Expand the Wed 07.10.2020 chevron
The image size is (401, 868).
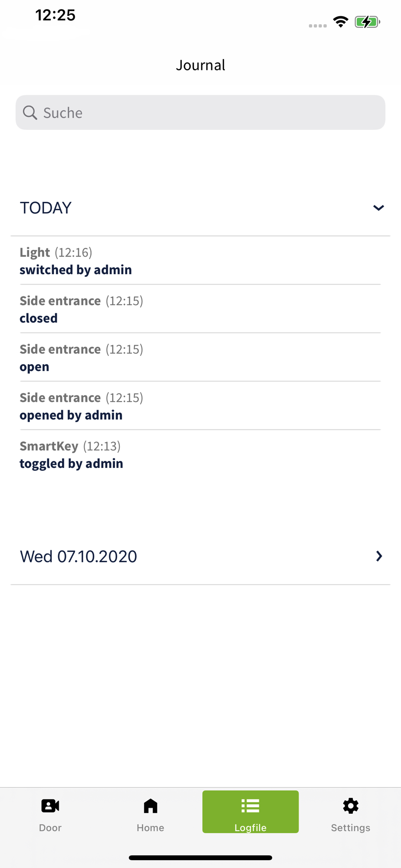(379, 556)
